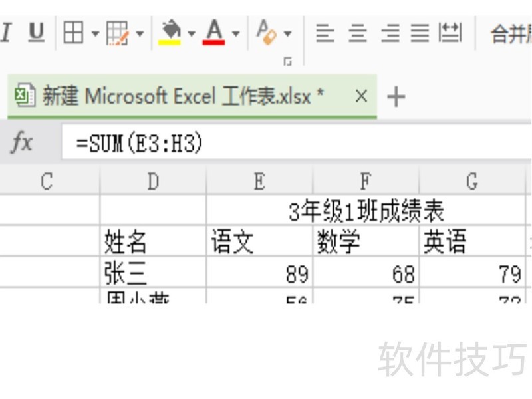The image size is (532, 399).
Task: Apply cell borders icon
Action: pyautogui.click(x=73, y=33)
